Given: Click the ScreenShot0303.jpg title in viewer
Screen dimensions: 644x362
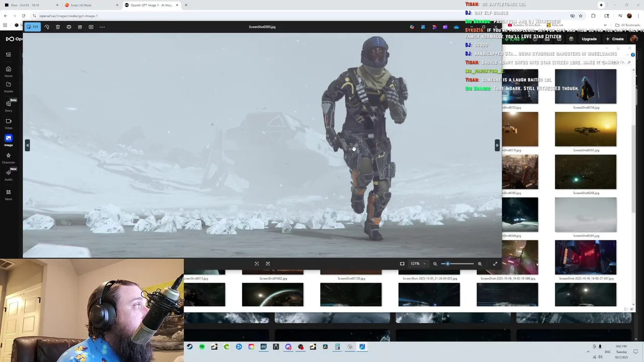Looking at the screenshot, I should (262, 27).
